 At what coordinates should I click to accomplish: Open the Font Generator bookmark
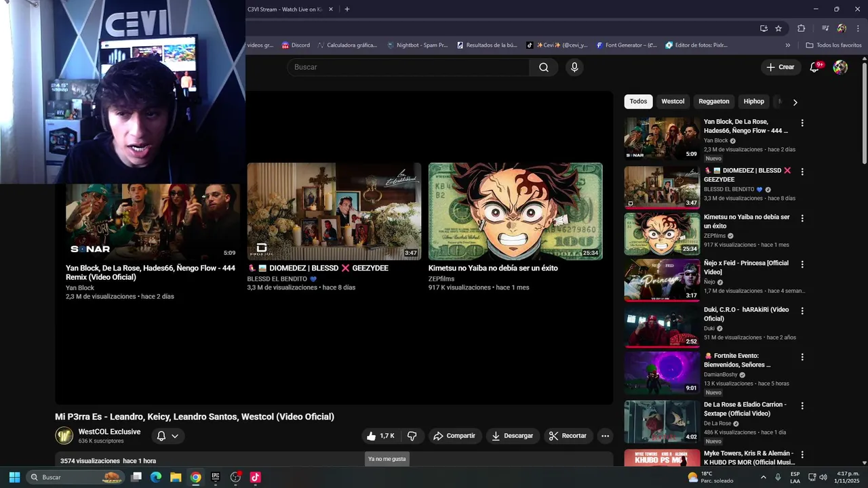coord(627,45)
